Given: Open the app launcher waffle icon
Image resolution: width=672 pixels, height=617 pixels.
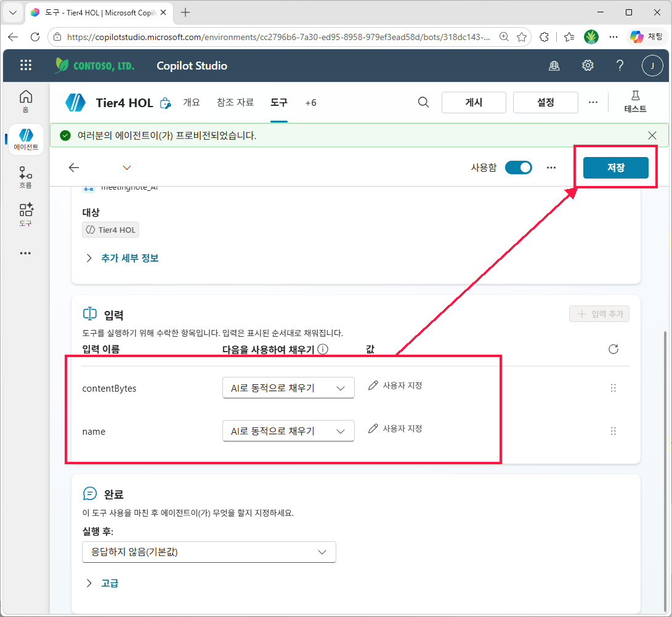Looking at the screenshot, I should [26, 65].
